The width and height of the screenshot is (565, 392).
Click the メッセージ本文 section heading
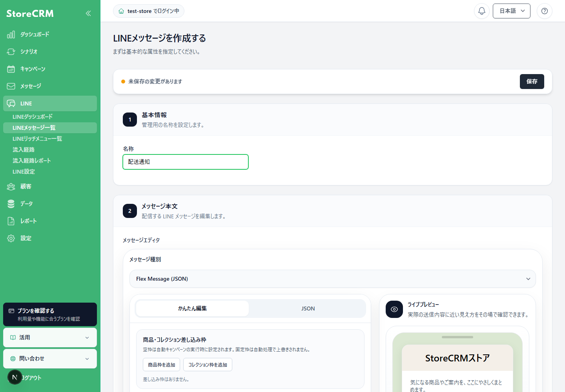click(x=160, y=206)
